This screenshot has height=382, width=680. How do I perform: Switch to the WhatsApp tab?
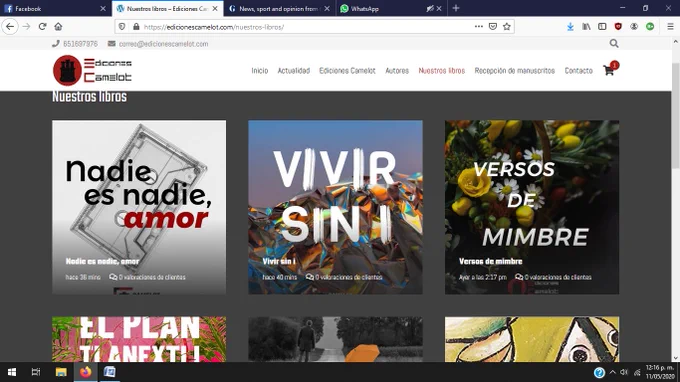(392, 9)
